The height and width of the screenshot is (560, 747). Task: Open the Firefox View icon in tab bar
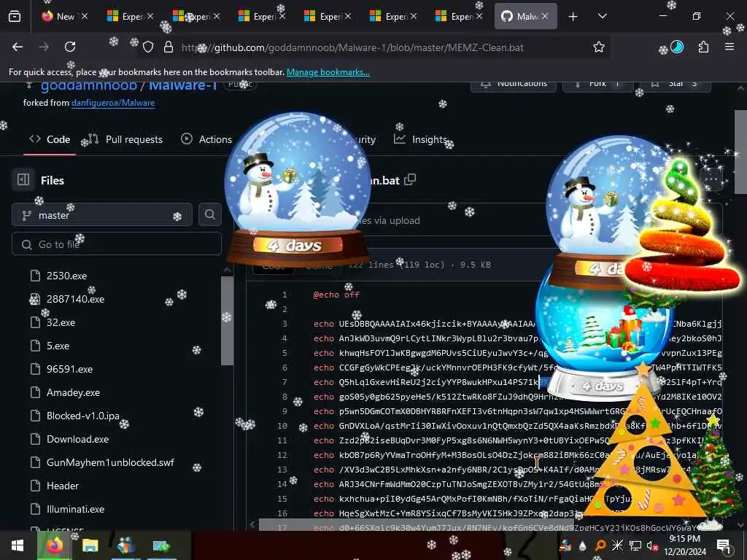pyautogui.click(x=15, y=16)
